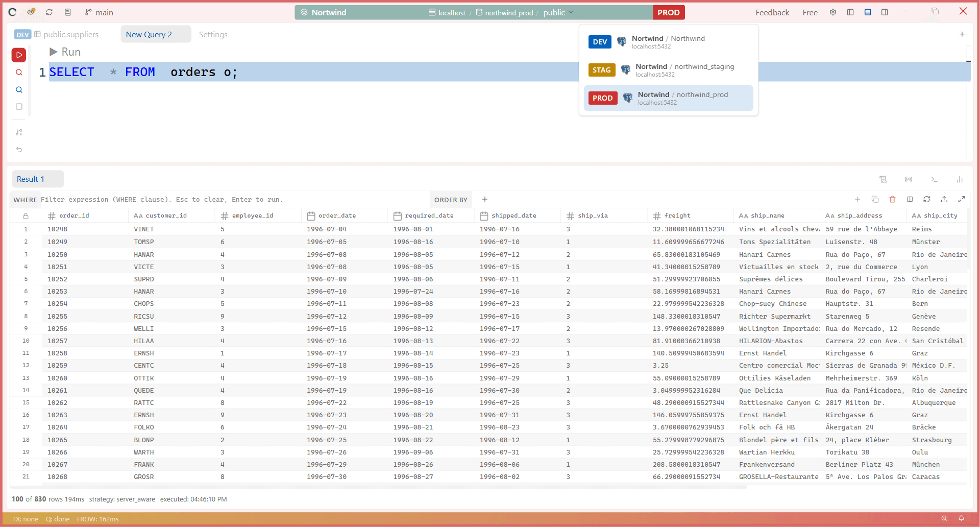The image size is (980, 527).
Task: Open the chart view bars icon
Action: click(960, 179)
